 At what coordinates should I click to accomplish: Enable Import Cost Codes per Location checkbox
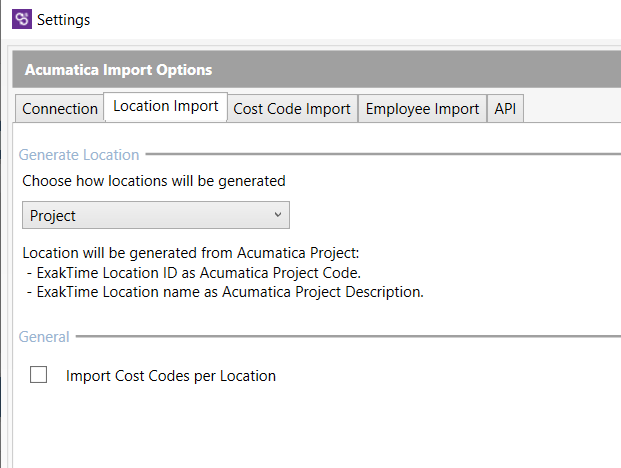tap(38, 375)
